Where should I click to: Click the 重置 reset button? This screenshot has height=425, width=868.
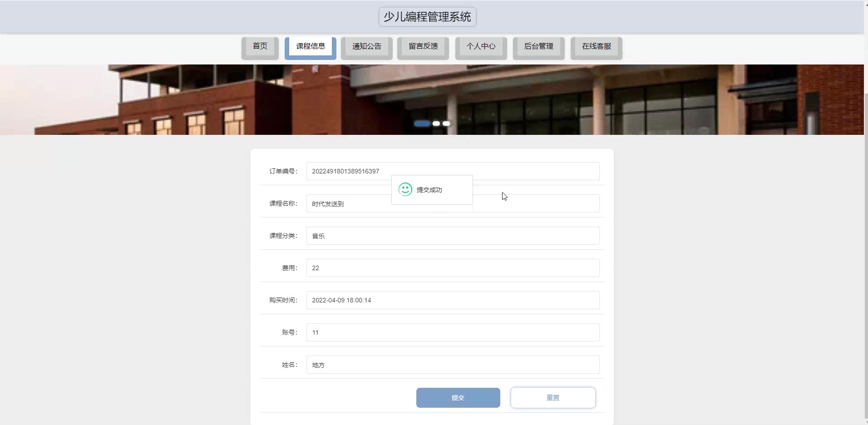click(553, 398)
